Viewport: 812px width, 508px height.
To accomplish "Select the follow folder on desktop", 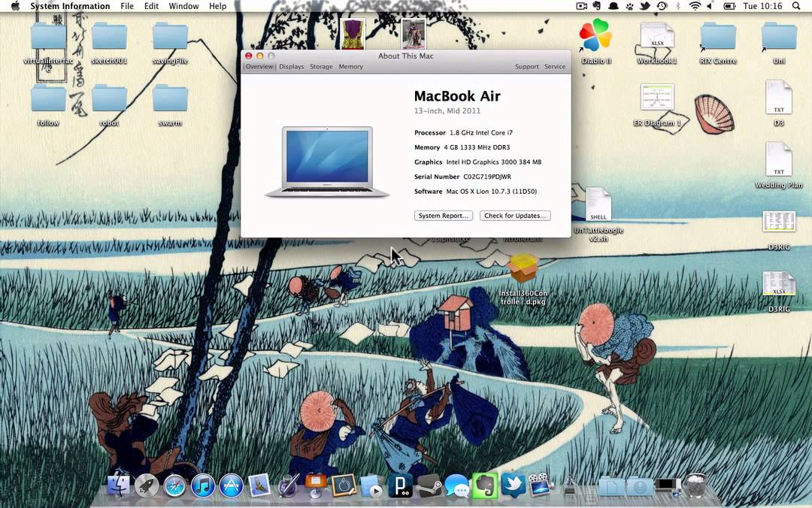I will click(x=48, y=98).
